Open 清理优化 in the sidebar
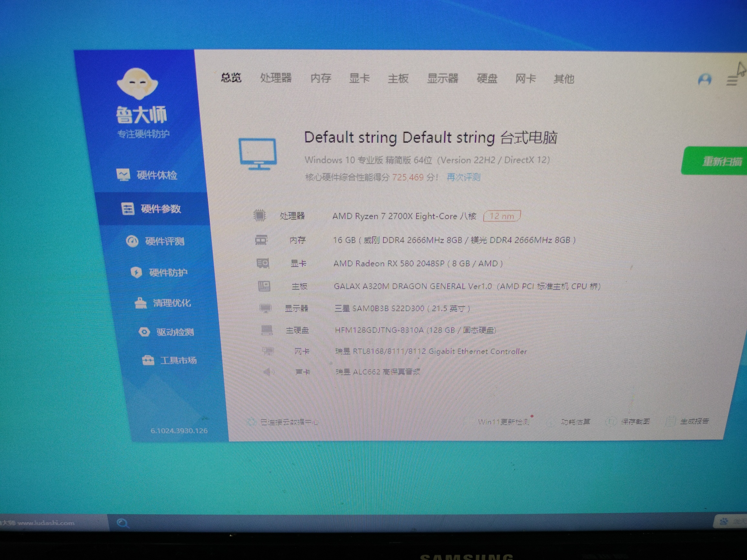The image size is (747, 560). coord(163,303)
